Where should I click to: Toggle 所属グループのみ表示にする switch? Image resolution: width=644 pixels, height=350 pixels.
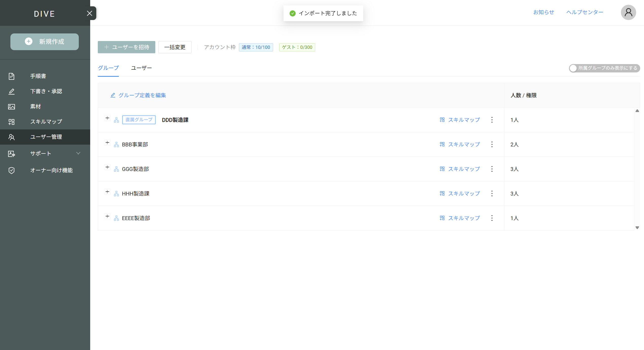[x=573, y=68]
